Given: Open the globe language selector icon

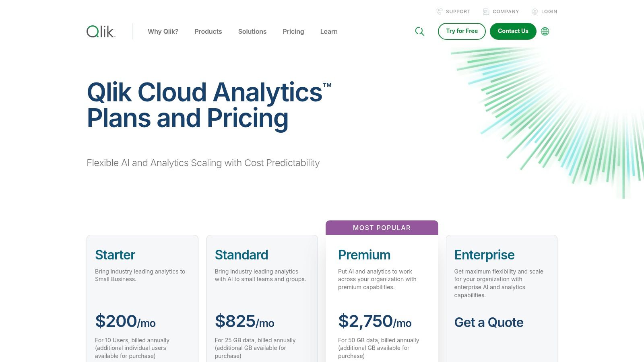Looking at the screenshot, I should click(x=545, y=31).
